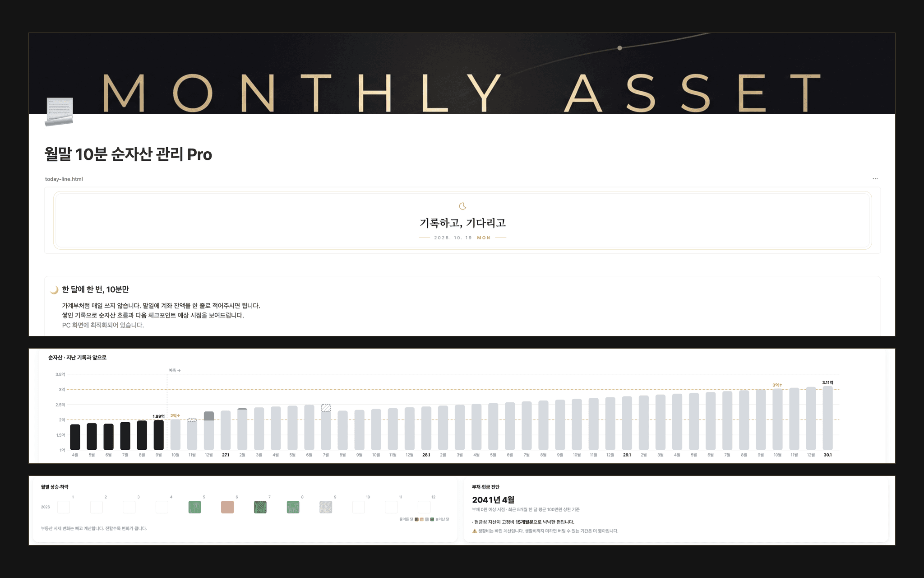This screenshot has height=578, width=924.
Task: Click the 2026. 10. 19 date text
Action: coord(453,238)
